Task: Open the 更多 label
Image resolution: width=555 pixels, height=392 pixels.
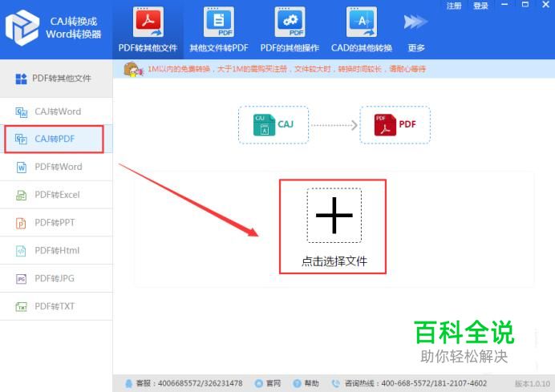Action: coord(416,48)
